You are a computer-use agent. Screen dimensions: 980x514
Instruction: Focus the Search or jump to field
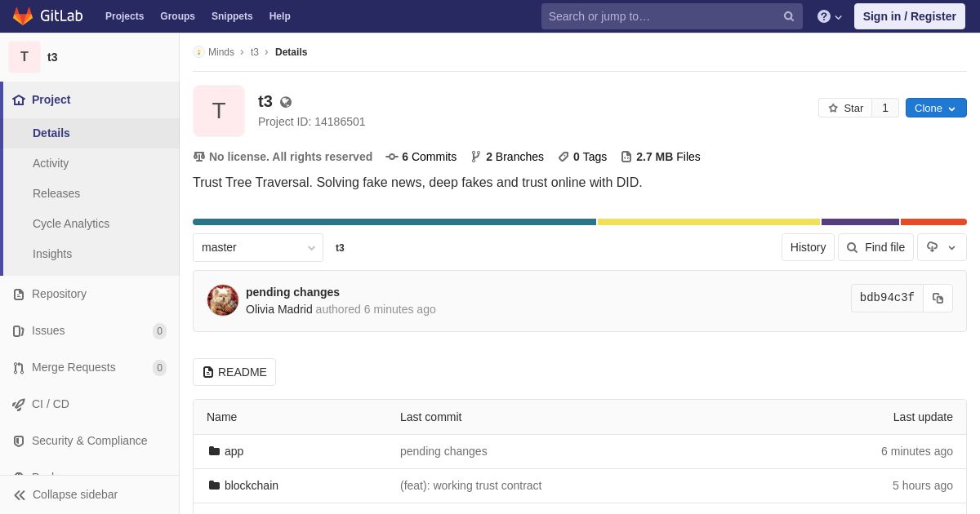(671, 16)
